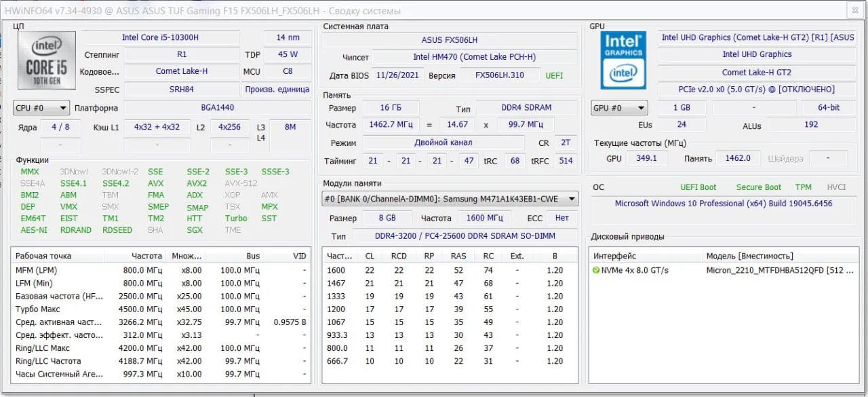The width and height of the screenshot is (868, 397).
Task: Click the PCIe v2.0 x0 bus field
Action: click(757, 90)
